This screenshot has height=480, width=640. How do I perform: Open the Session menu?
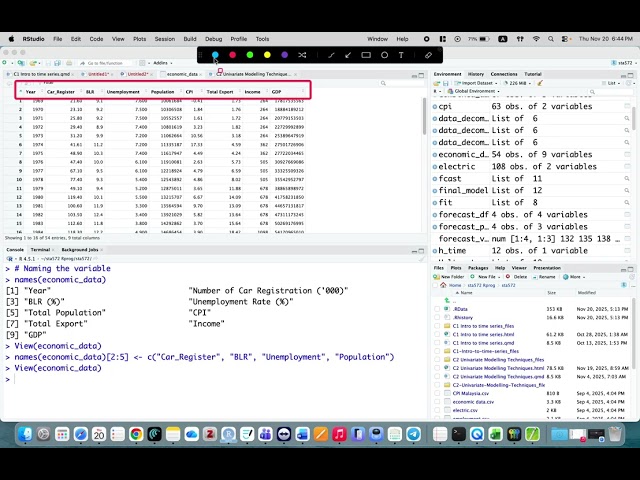(x=165, y=39)
